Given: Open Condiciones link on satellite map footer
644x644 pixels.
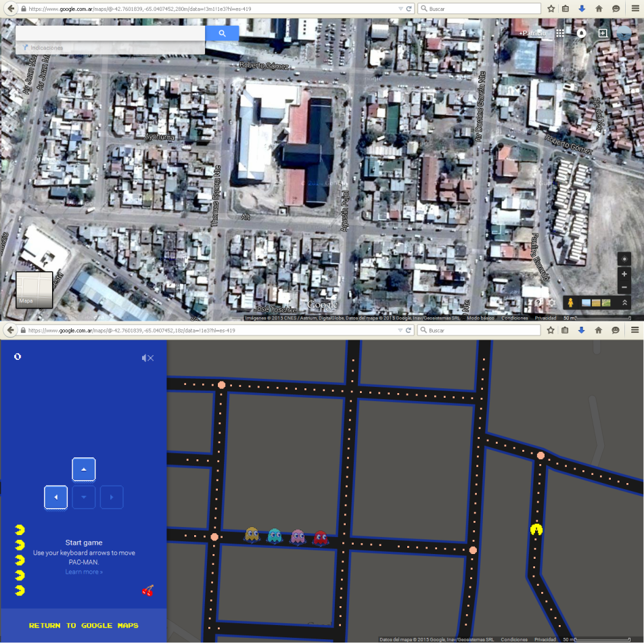Looking at the screenshot, I should tap(514, 318).
